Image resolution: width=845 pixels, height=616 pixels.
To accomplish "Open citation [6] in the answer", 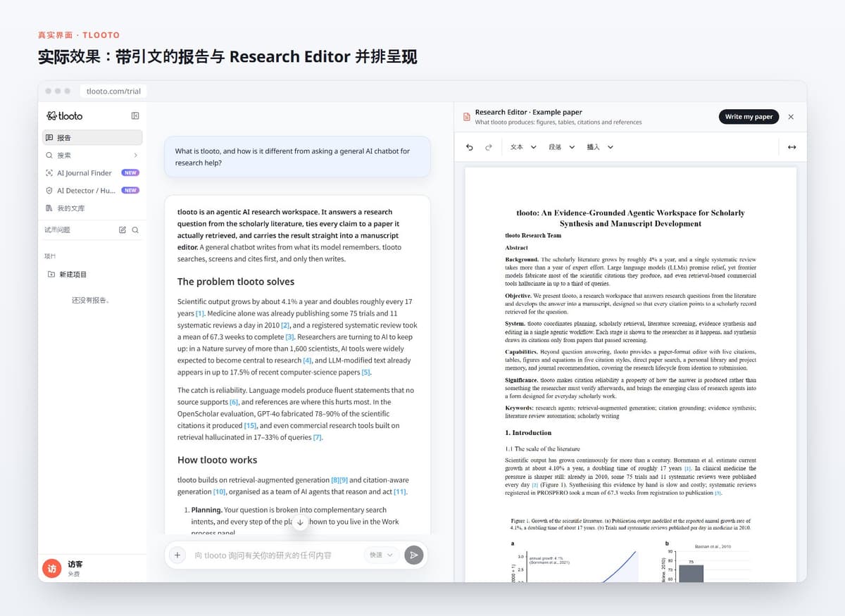I will (234, 402).
